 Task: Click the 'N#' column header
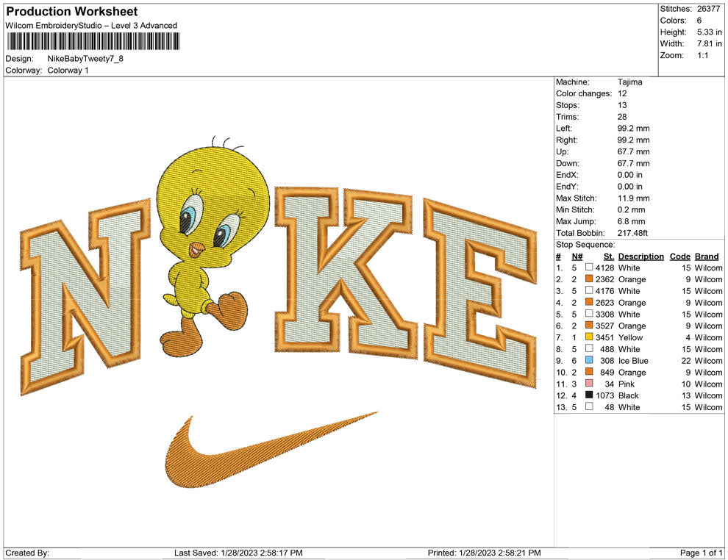click(x=577, y=256)
